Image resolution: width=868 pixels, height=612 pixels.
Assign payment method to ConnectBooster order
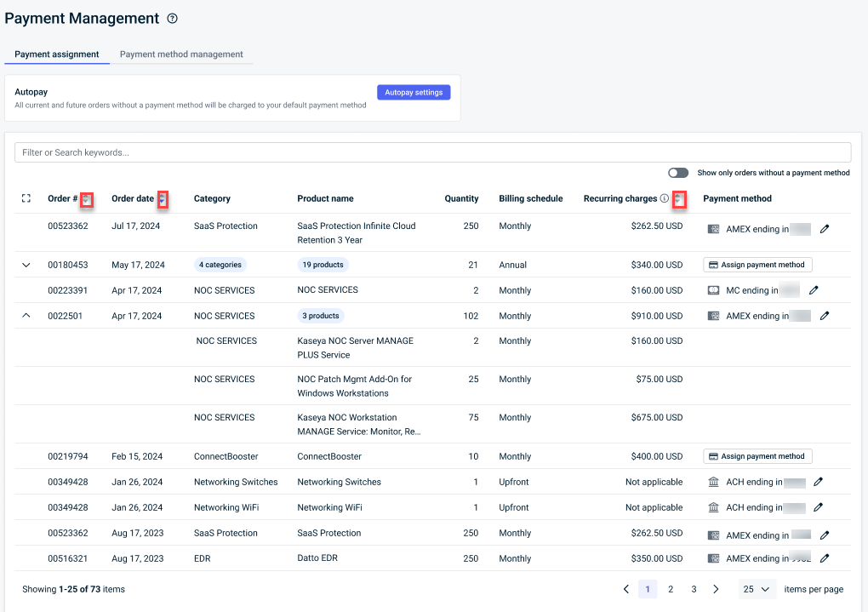click(x=757, y=456)
